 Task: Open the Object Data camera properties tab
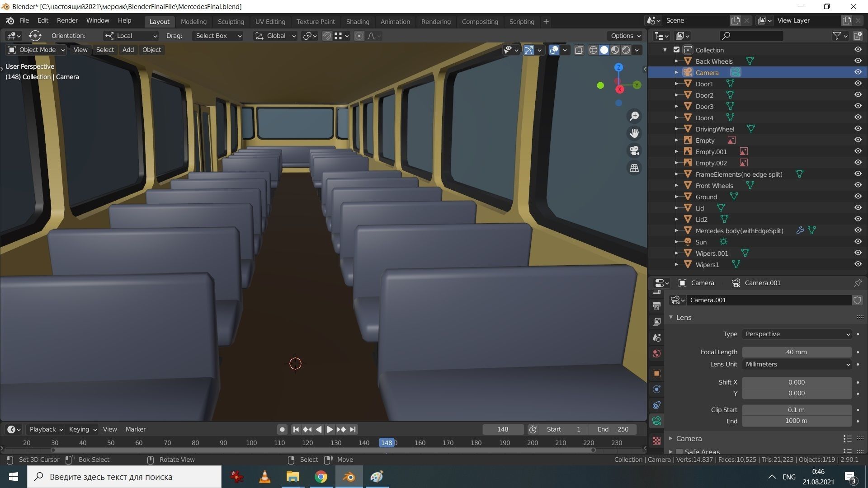(657, 421)
